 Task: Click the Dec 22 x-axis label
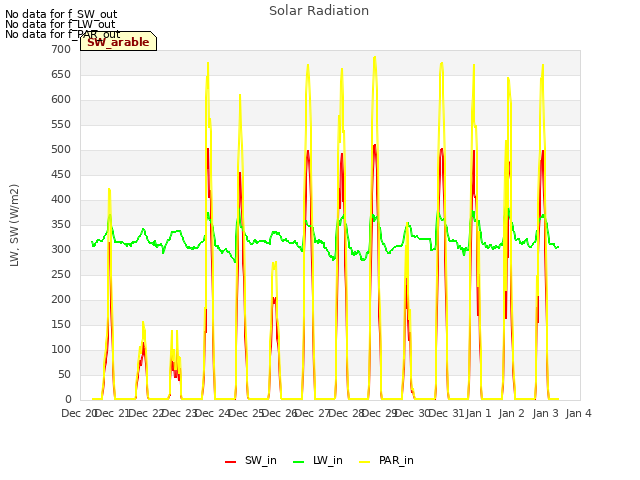(x=146, y=413)
